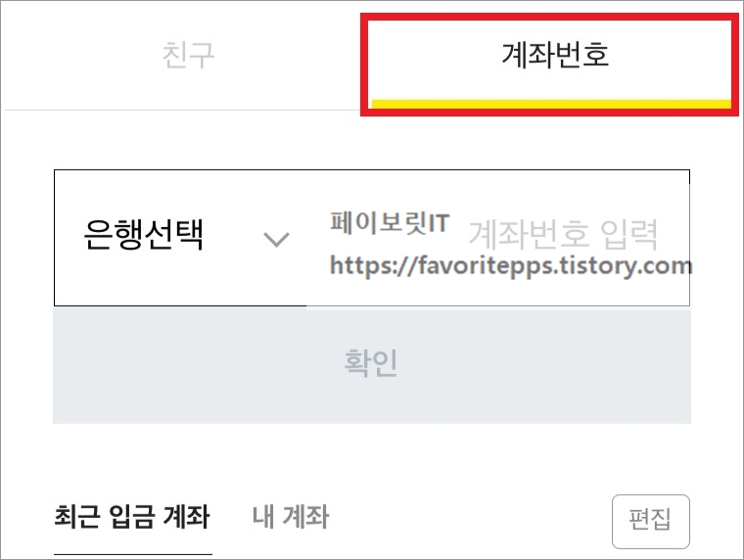Show the 최근 입금 계좌 list
The height and width of the screenshot is (560, 744).
coord(132,516)
